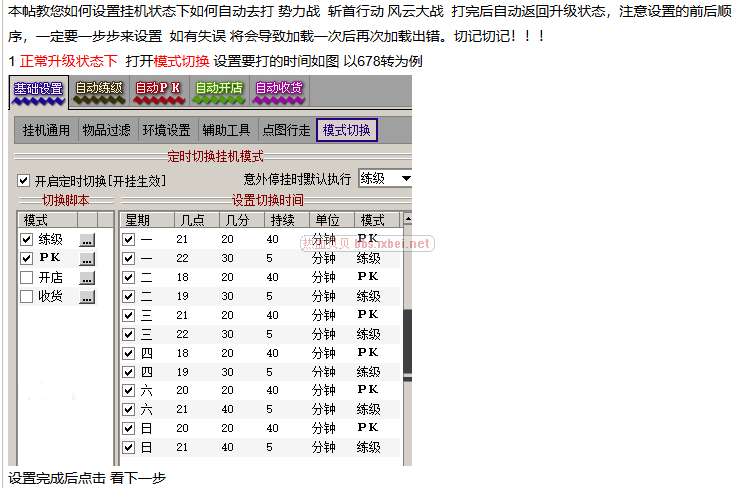The width and height of the screenshot is (735, 488).
Task: Switch to 自动练级 tab
Action: (x=99, y=90)
